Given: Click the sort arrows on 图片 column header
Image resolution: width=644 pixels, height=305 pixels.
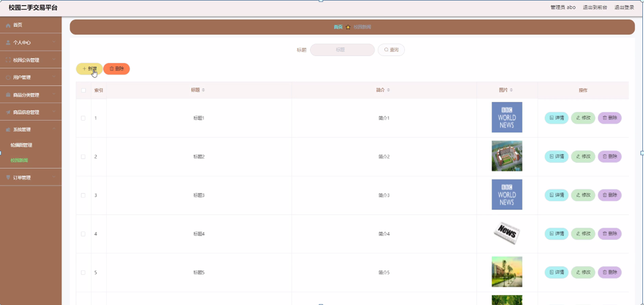Looking at the screenshot, I should point(511,90).
